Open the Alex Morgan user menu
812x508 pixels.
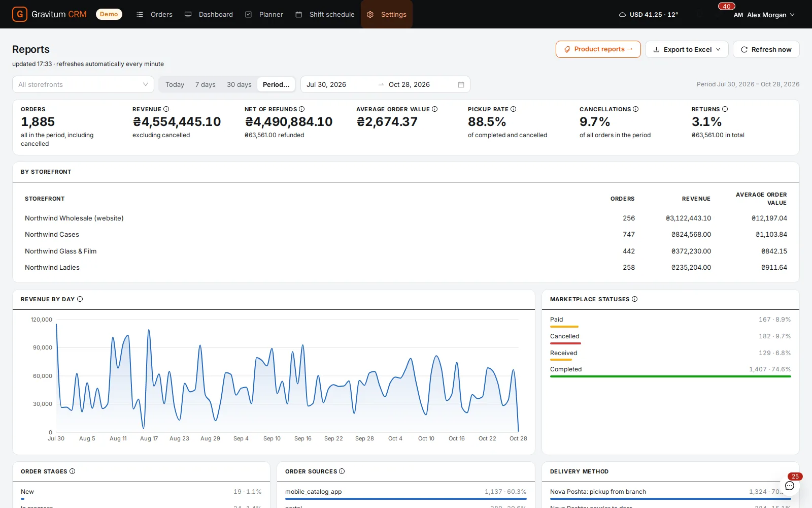(764, 15)
